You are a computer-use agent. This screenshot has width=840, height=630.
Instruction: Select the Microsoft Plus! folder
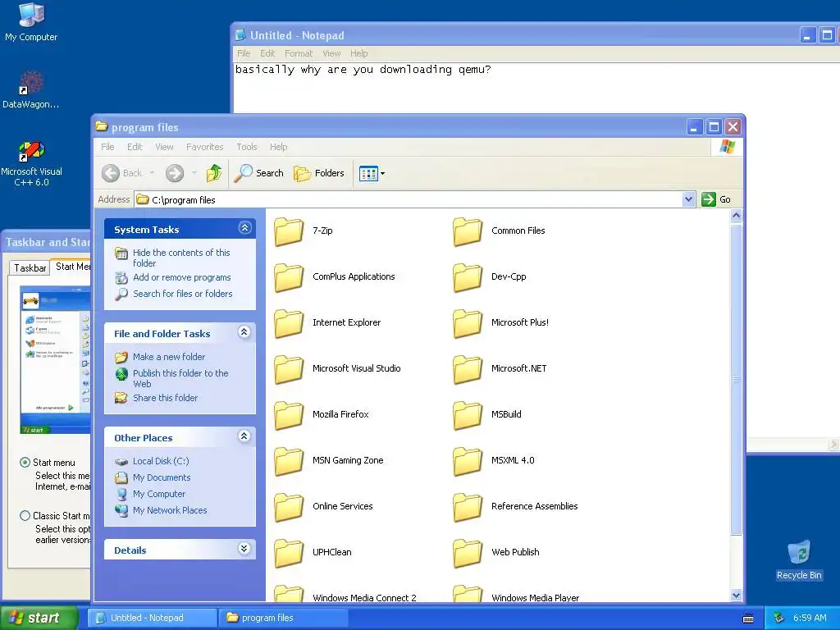point(501,322)
